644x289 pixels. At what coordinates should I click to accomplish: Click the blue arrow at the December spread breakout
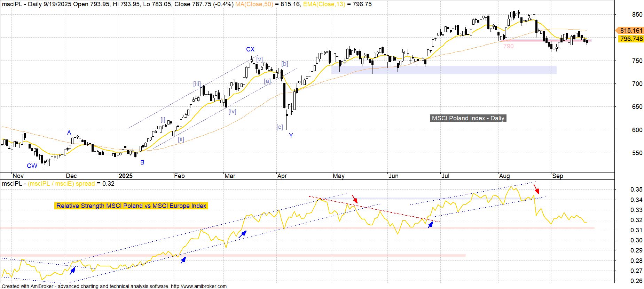point(72,271)
